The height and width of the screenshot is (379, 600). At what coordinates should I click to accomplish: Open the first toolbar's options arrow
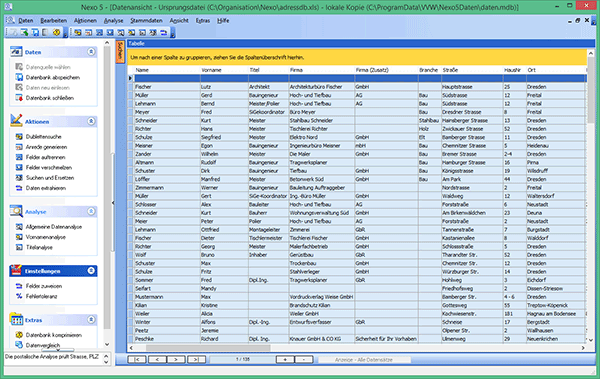[x=65, y=34]
